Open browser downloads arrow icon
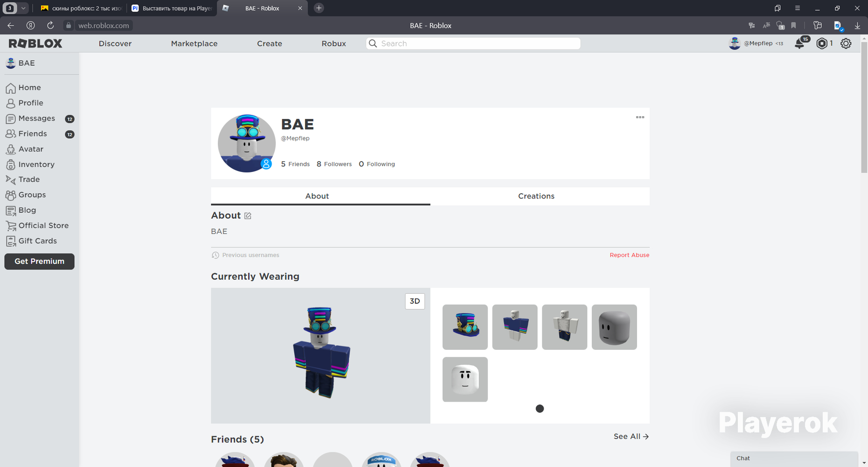Image resolution: width=868 pixels, height=467 pixels. 857,26
